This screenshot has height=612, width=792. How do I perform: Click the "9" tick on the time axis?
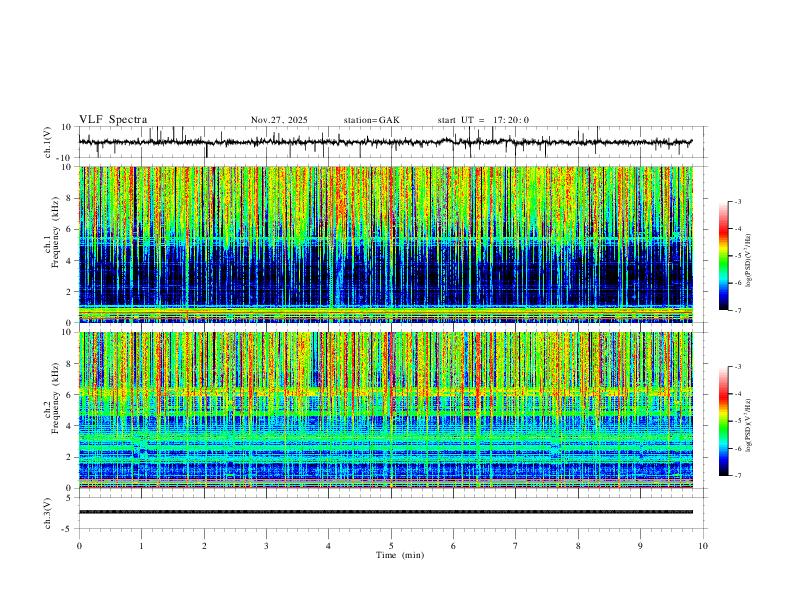[x=640, y=546]
